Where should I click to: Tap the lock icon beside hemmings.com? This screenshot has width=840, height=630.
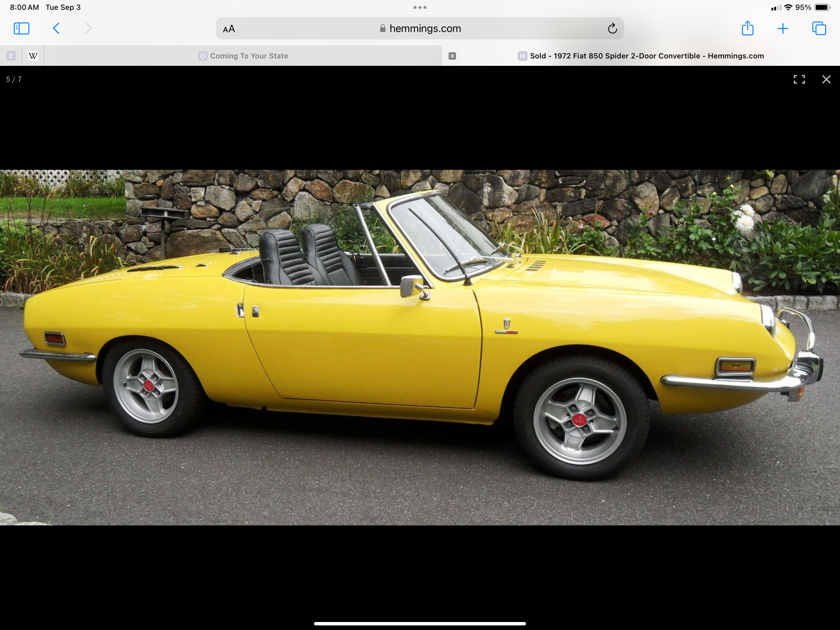point(382,29)
